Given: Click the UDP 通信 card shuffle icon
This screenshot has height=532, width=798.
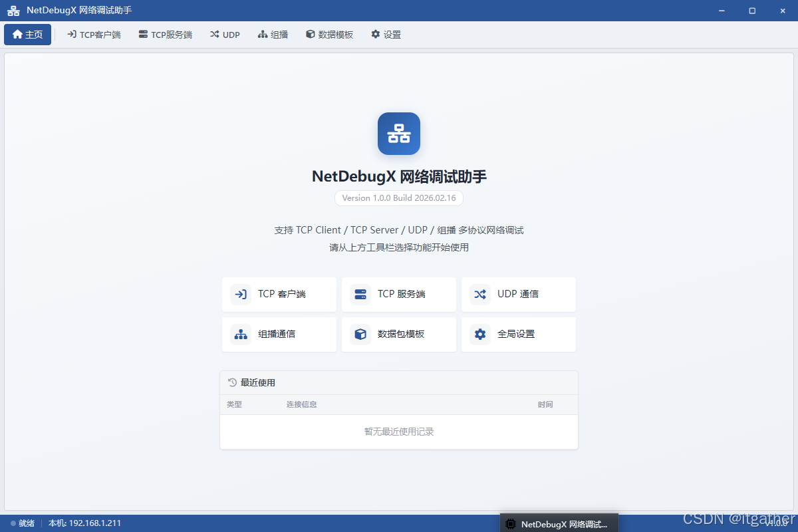Looking at the screenshot, I should point(480,295).
